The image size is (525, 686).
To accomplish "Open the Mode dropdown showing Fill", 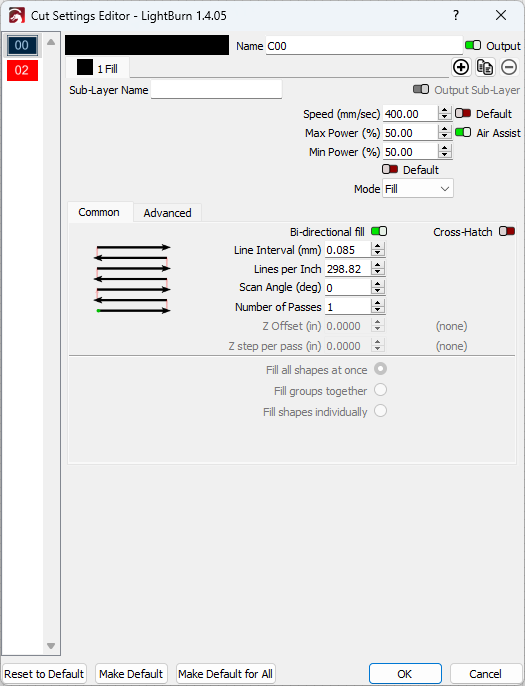I will (x=418, y=189).
